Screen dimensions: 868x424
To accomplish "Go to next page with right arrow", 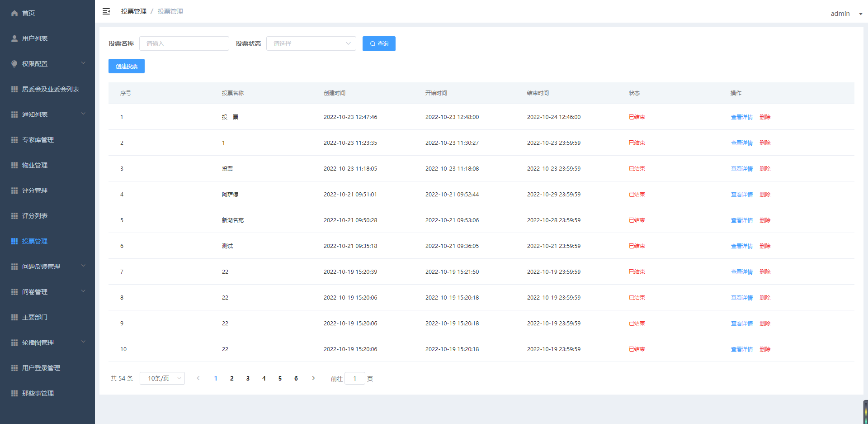I will coord(313,378).
